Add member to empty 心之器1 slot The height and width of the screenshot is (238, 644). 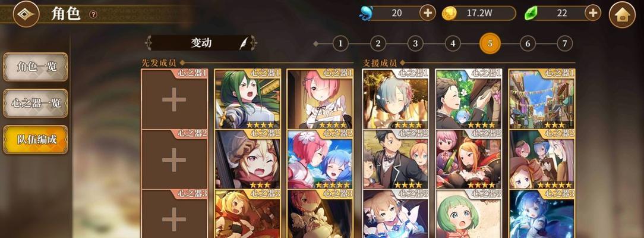coord(174,99)
